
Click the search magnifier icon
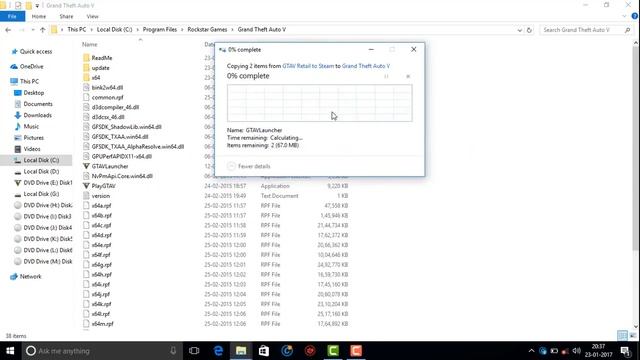(x=627, y=30)
